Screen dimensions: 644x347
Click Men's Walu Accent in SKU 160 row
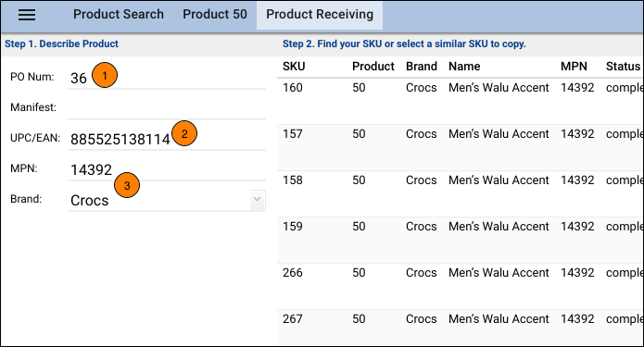[499, 87]
